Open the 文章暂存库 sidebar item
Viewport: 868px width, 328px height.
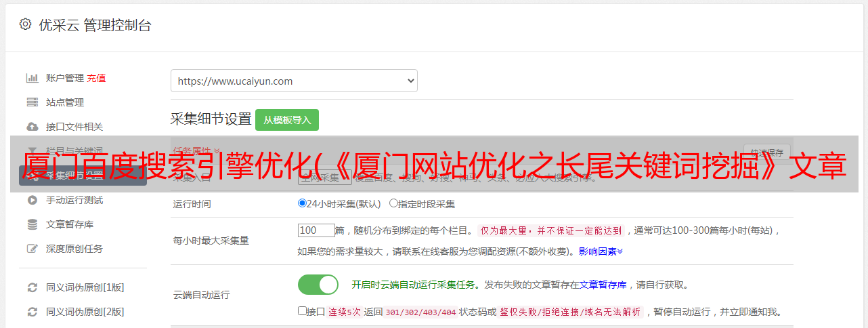point(70,224)
